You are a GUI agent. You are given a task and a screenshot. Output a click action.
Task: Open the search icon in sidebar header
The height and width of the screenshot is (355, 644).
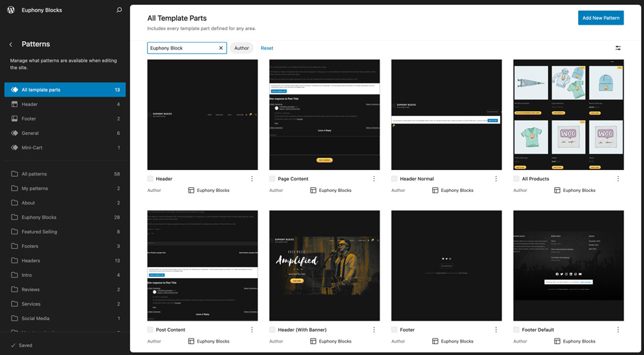click(119, 10)
